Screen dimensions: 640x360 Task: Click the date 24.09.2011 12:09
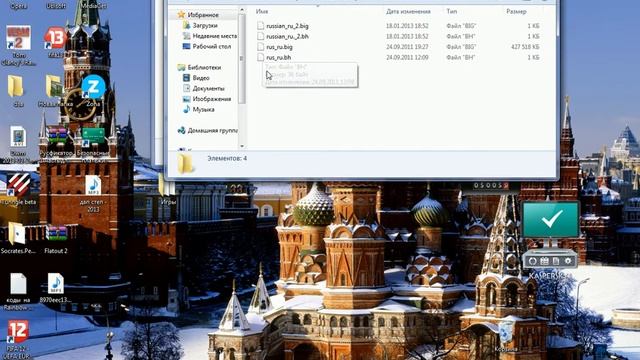[x=407, y=58]
